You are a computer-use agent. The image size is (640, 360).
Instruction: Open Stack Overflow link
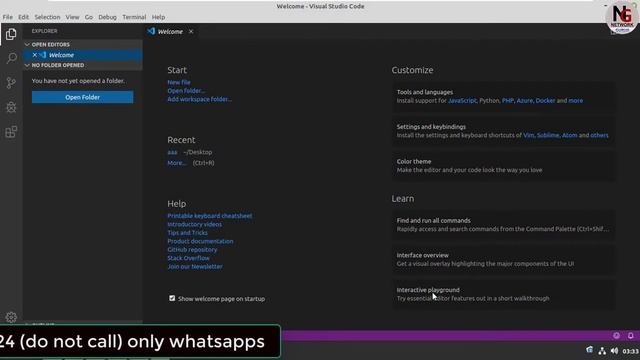coord(189,258)
